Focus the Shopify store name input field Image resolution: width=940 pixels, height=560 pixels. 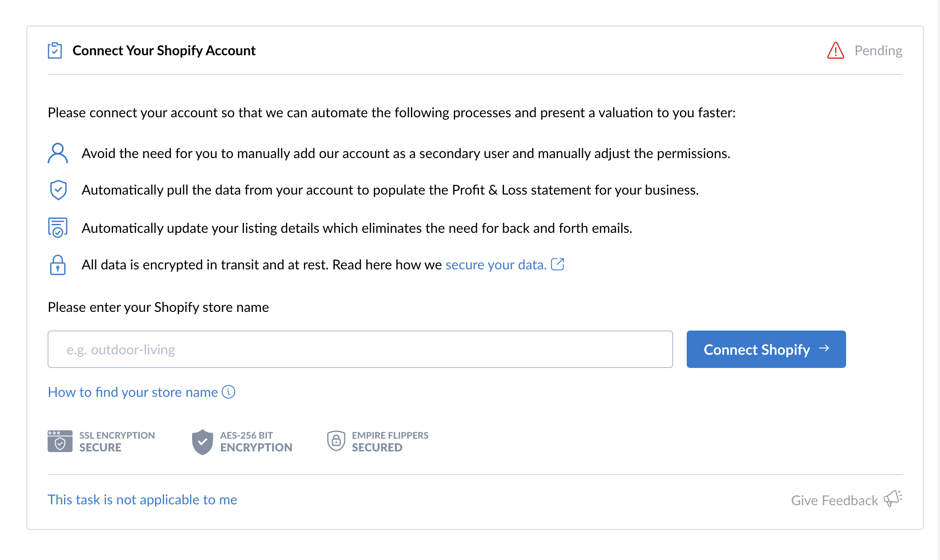coord(360,349)
